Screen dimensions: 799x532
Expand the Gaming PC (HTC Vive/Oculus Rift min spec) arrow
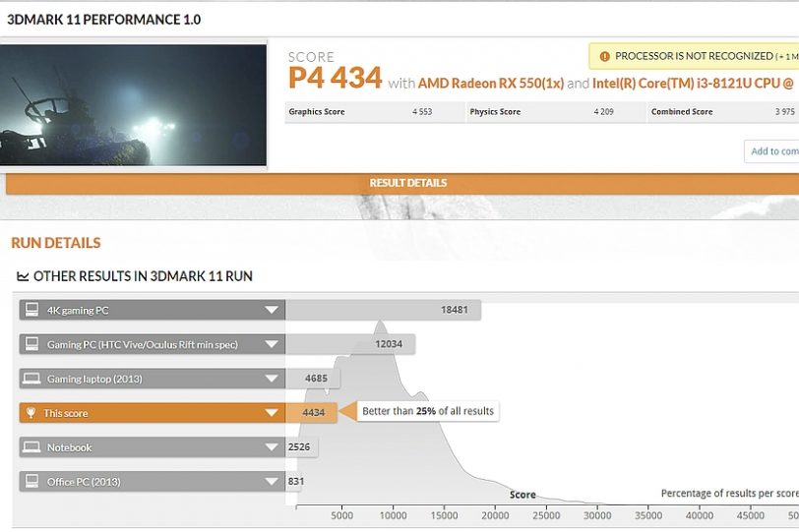(x=272, y=344)
